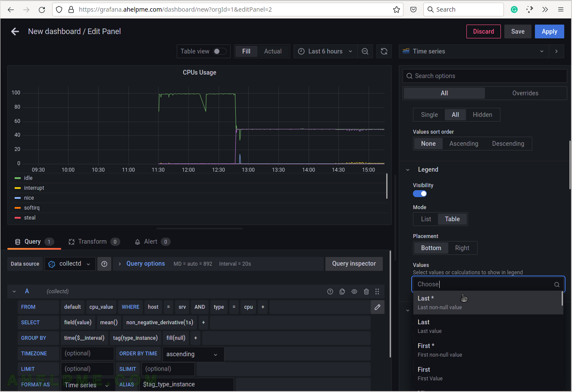This screenshot has height=392, width=572.
Task: Select the All options tab
Action: pyautogui.click(x=444, y=93)
